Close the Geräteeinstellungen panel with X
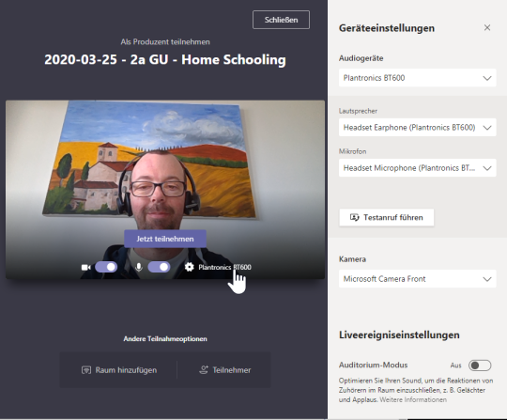 pyautogui.click(x=487, y=28)
